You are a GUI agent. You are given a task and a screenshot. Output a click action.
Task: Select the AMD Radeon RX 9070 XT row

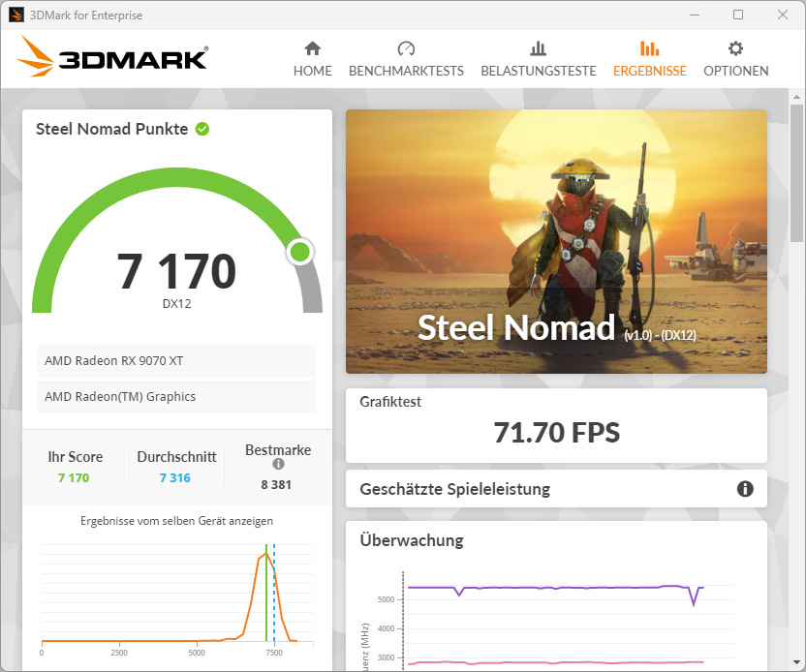click(x=176, y=360)
